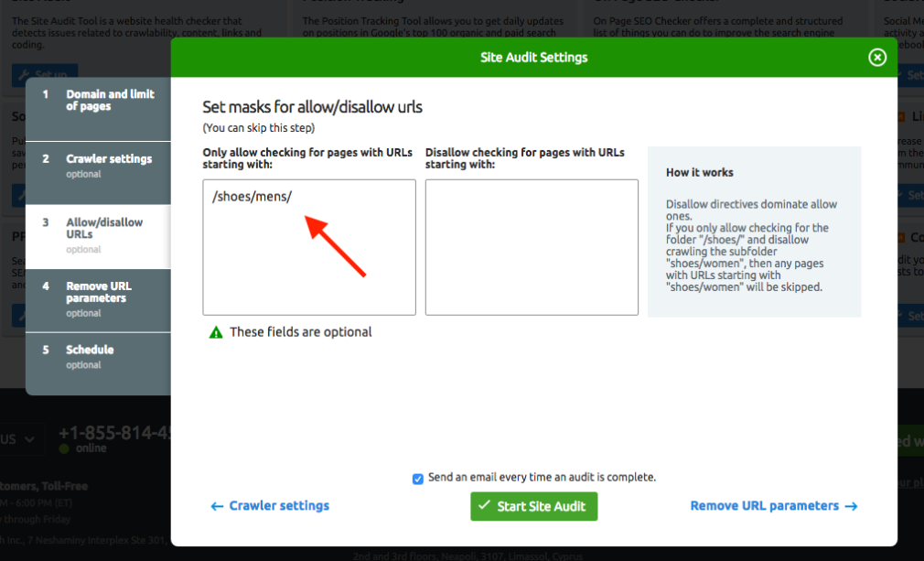924x561 pixels.
Task: Close the Site Audit Settings dialog
Action: coord(876,57)
